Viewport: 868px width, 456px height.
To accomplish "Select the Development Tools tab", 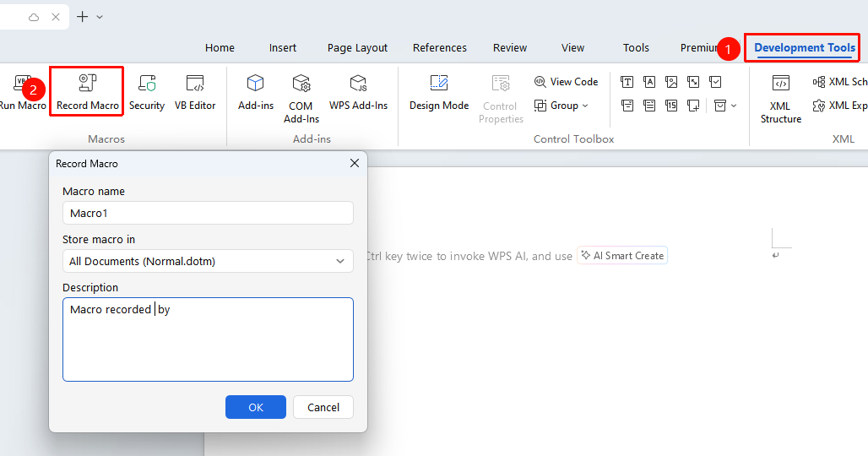I will pyautogui.click(x=805, y=47).
